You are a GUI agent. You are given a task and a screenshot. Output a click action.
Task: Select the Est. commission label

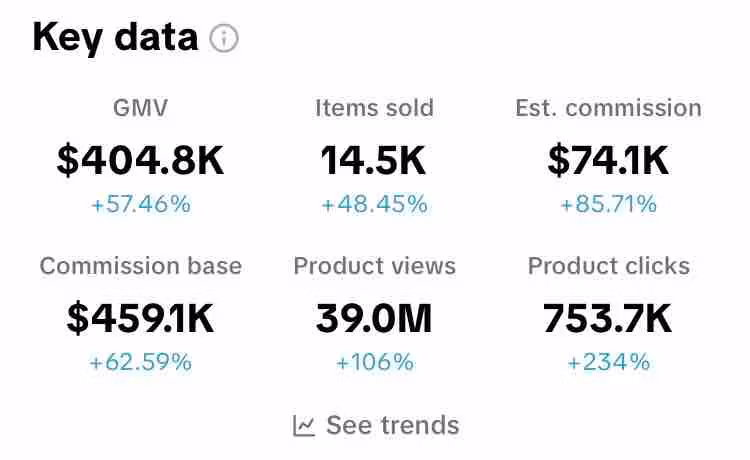[608, 108]
